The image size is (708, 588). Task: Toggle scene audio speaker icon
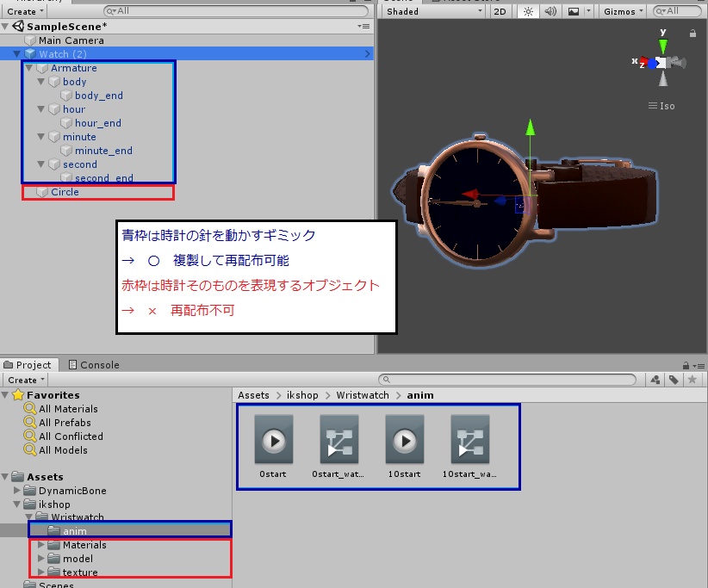[550, 11]
